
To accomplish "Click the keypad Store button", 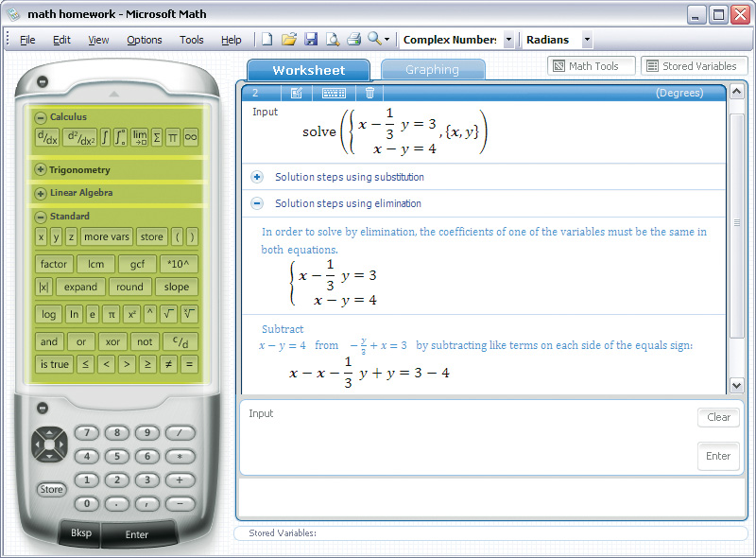I will click(x=51, y=489).
